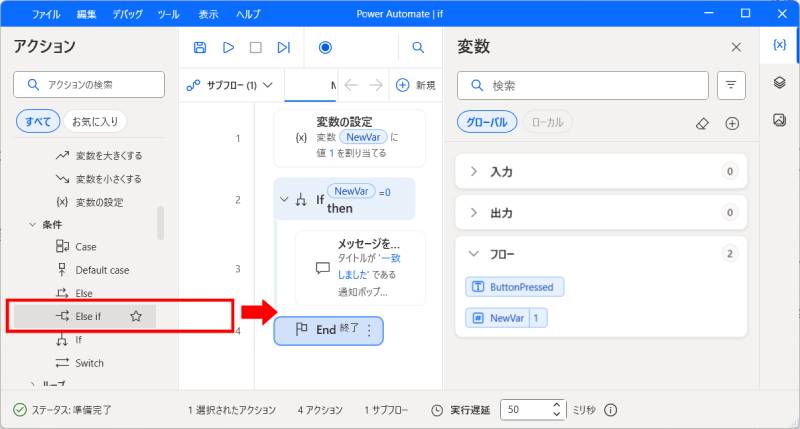Open the ツール menu
Screen dimensions: 800x429
tap(171, 14)
